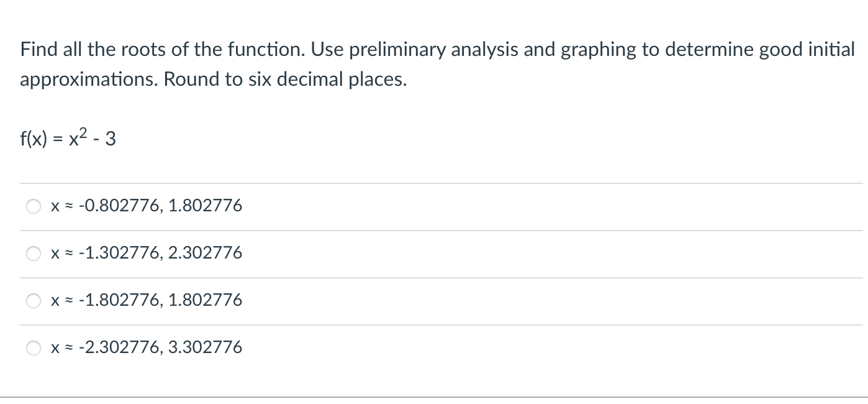This screenshot has width=868, height=404.
Task: Click the exponent 2 in the formula
Action: pyautogui.click(x=88, y=132)
